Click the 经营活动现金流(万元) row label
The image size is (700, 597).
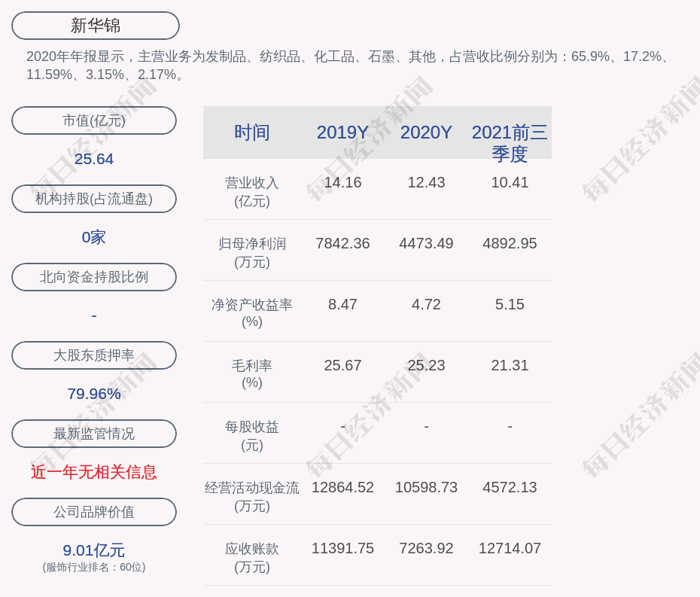click(251, 496)
